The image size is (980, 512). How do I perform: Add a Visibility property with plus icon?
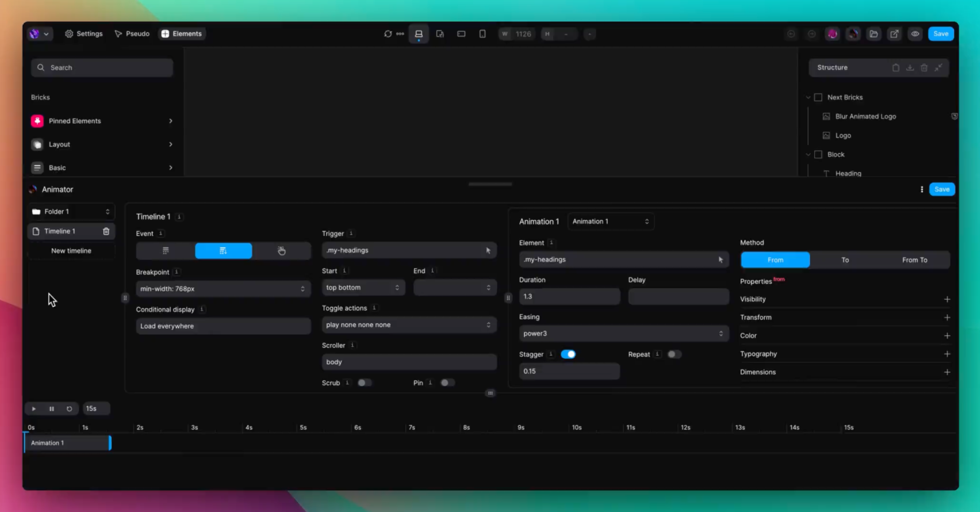point(947,299)
